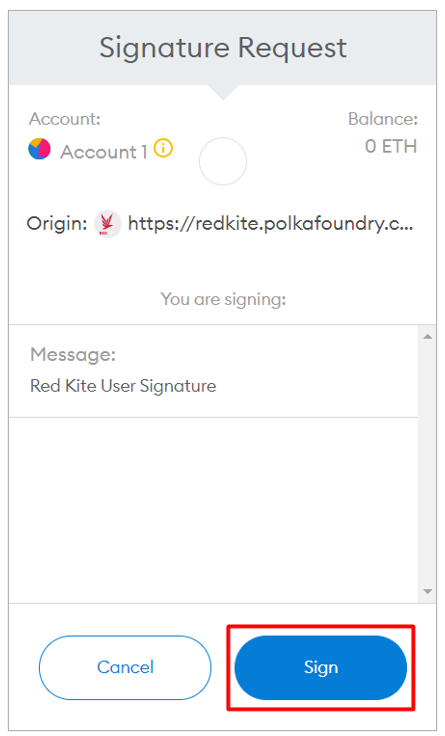Open the Account 1 info icon
445x736 pixels.
click(163, 149)
